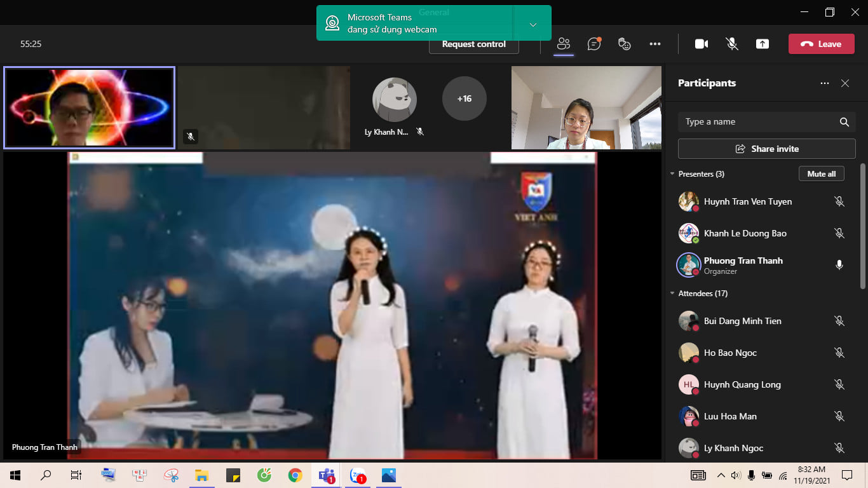Collapse the Presenters (3) section
Viewport: 868px width, 488px height.
point(672,173)
